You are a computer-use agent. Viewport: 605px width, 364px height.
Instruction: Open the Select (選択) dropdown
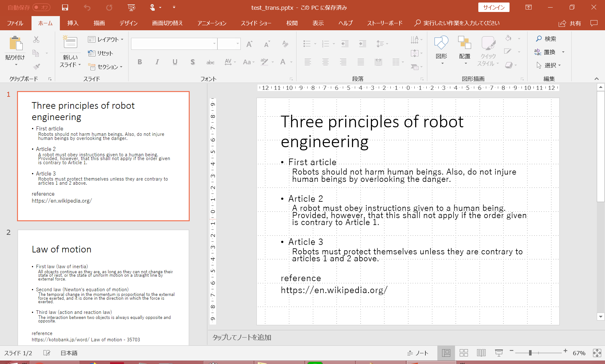tap(549, 65)
